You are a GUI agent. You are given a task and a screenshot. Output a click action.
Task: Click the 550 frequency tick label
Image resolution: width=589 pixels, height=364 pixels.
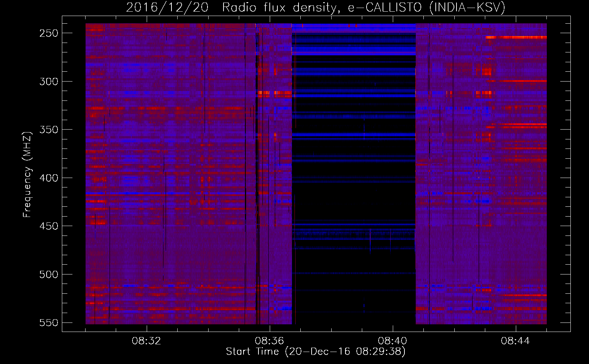[49, 323]
